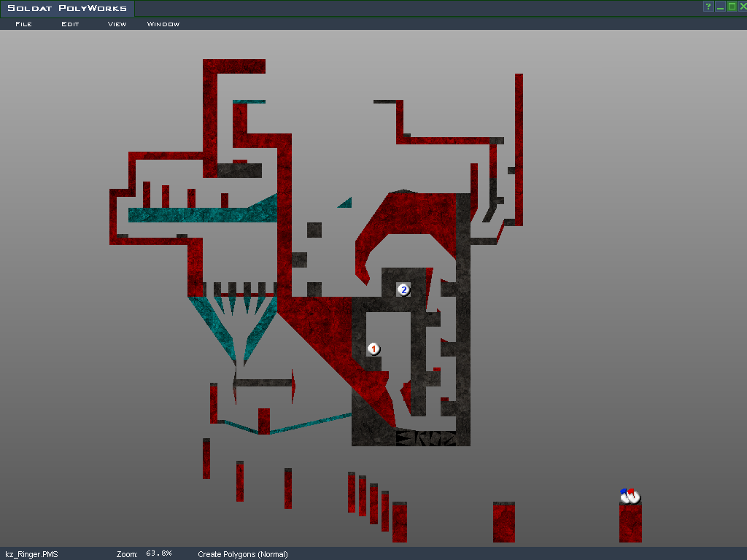747x560 pixels.
Task: Open the View menu
Action: (x=117, y=24)
